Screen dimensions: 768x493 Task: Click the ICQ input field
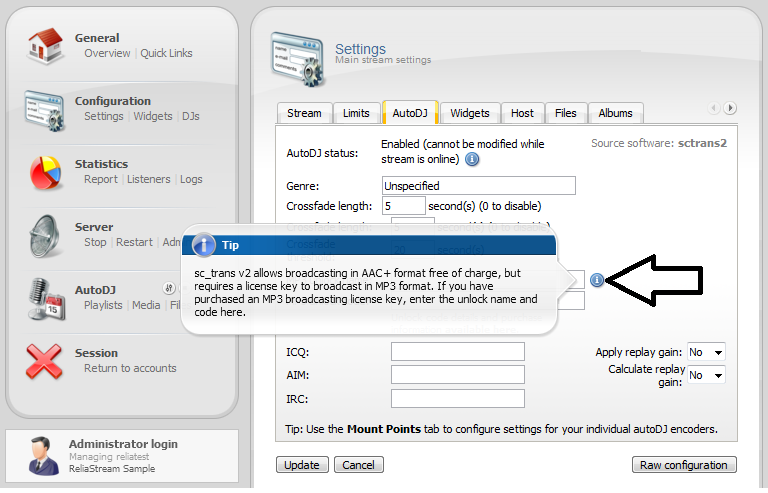click(x=457, y=352)
